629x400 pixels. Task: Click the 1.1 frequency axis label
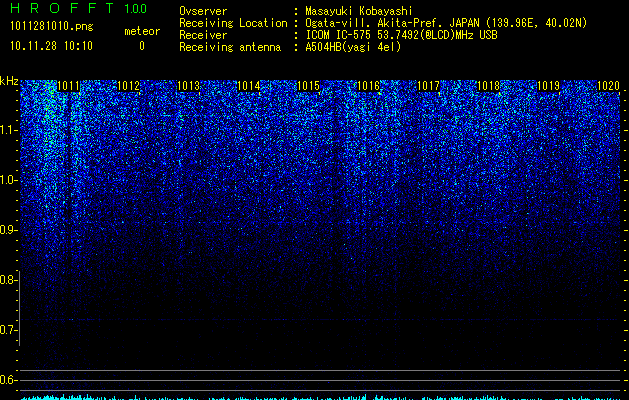click(x=8, y=130)
